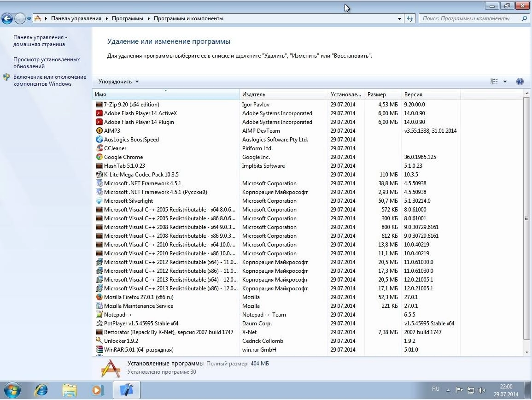Open Включение или отключение компонентов Windows
This screenshot has height=400, width=532.
50,81
